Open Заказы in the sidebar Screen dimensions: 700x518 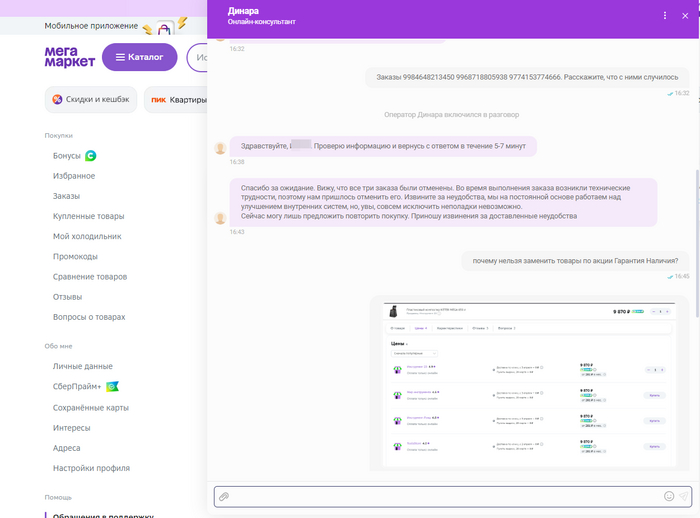[66, 196]
